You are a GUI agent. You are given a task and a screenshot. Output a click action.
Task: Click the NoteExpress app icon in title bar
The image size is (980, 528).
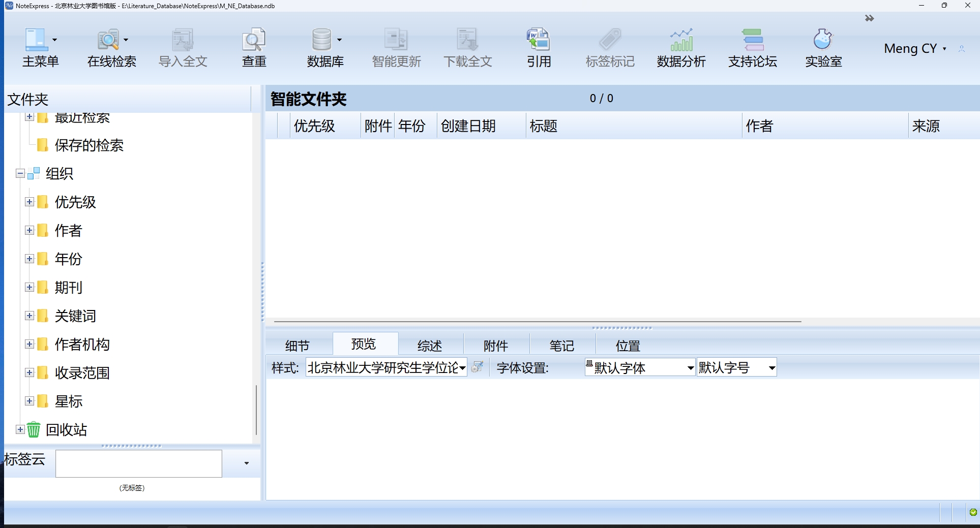(9, 6)
